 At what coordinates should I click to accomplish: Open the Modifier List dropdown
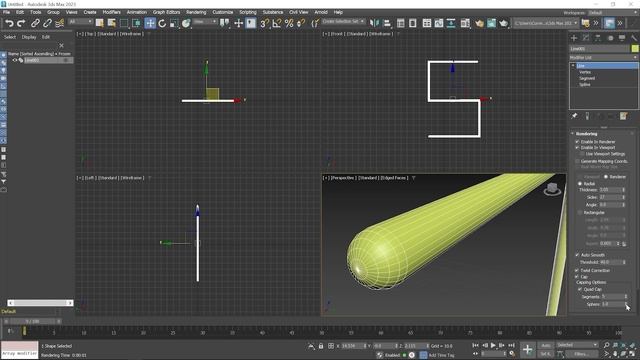(604, 58)
